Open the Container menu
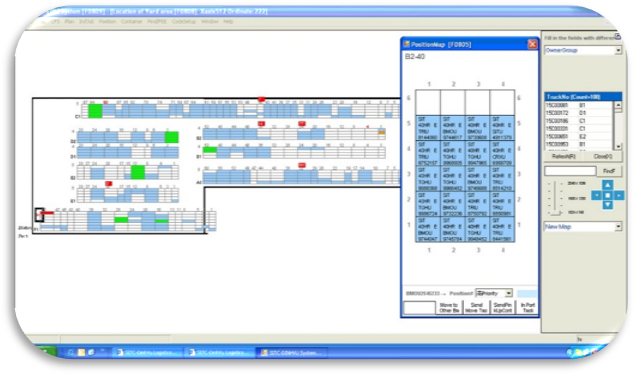The image size is (635, 375). 131,21
